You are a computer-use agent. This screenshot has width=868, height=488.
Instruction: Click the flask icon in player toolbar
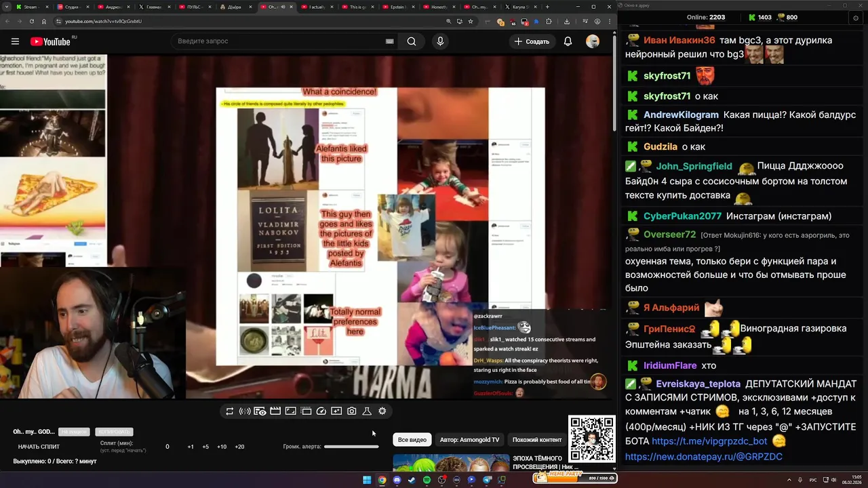(367, 411)
